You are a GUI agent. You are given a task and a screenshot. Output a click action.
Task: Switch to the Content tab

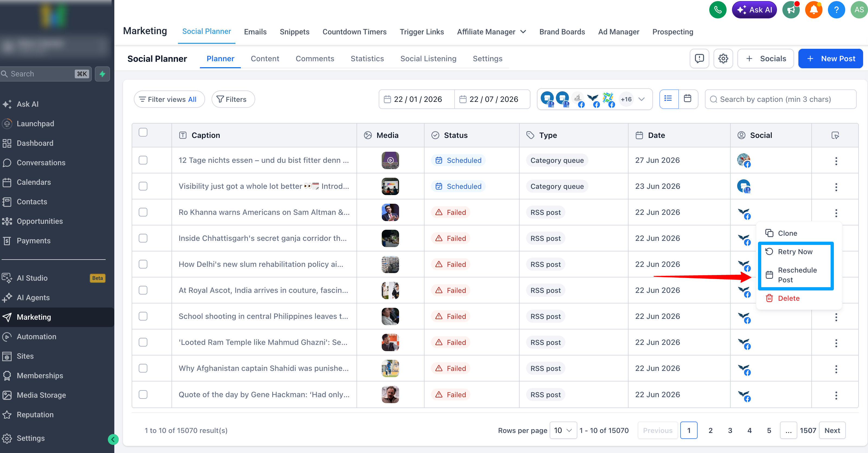coord(265,59)
